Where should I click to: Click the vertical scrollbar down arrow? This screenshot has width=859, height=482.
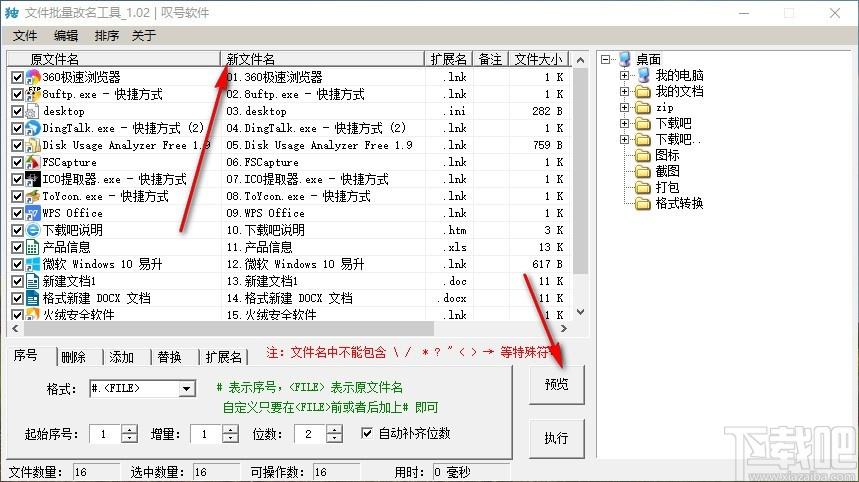point(581,312)
